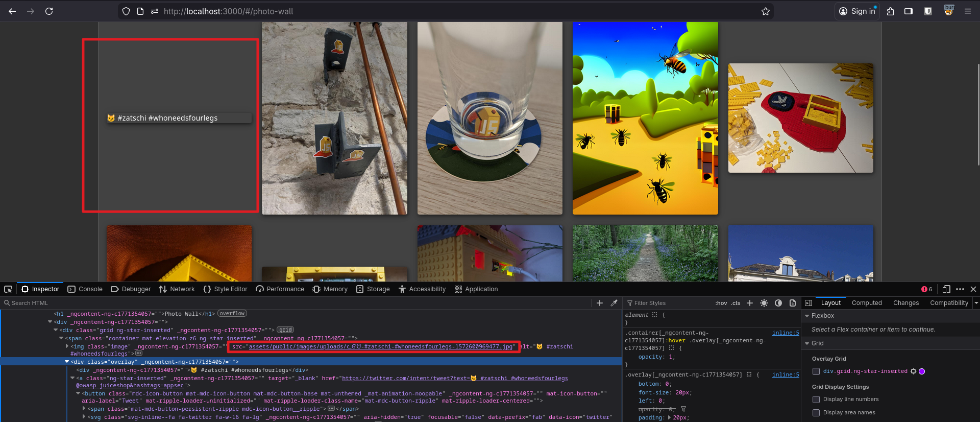Switch to the Console tab
The image size is (980, 422).
tap(85, 289)
